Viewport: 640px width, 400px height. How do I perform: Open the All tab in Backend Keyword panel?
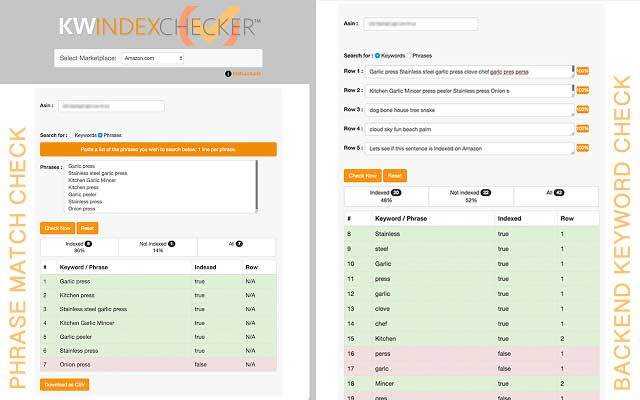(x=556, y=196)
